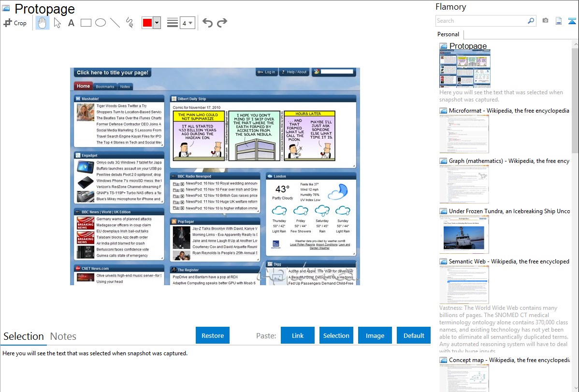Click 'Germany warns of planned attacks' headline
Viewport: 579px width, 392px height.
point(124,219)
